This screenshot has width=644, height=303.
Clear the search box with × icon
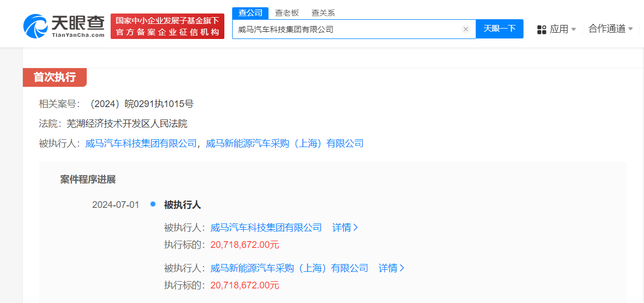[465, 29]
